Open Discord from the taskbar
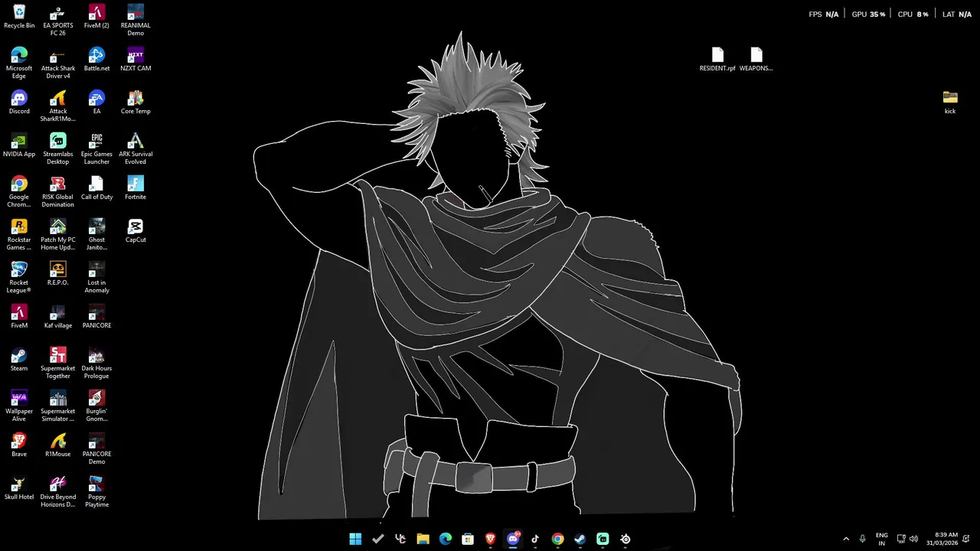This screenshot has width=980, height=551. [x=513, y=539]
